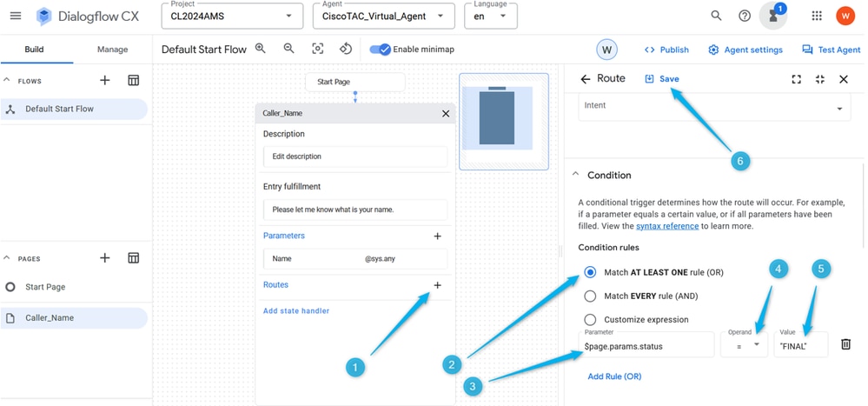Open the pages table view icon
Viewport: 868px width, 406px height.
pyautogui.click(x=134, y=257)
